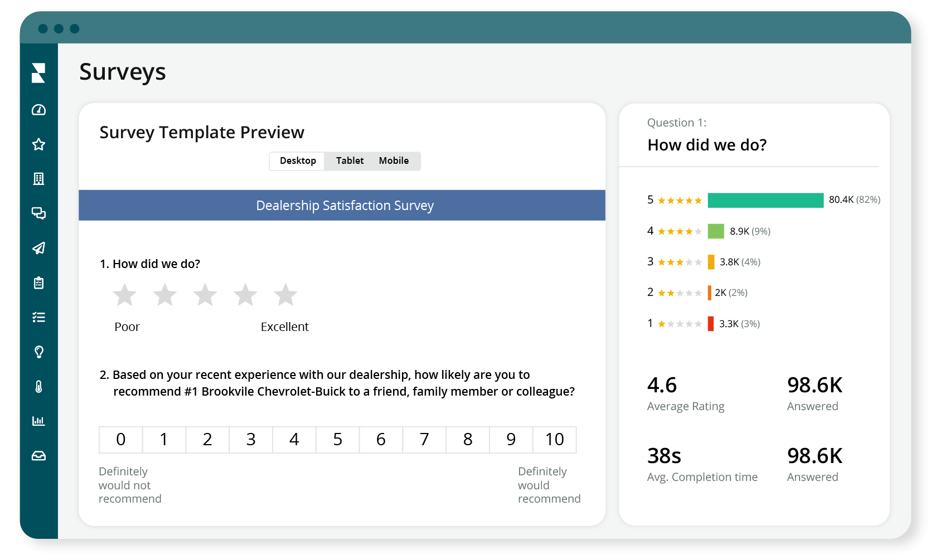Click the Definitely would not recommend label
The width and height of the screenshot is (945, 560).
point(130,485)
